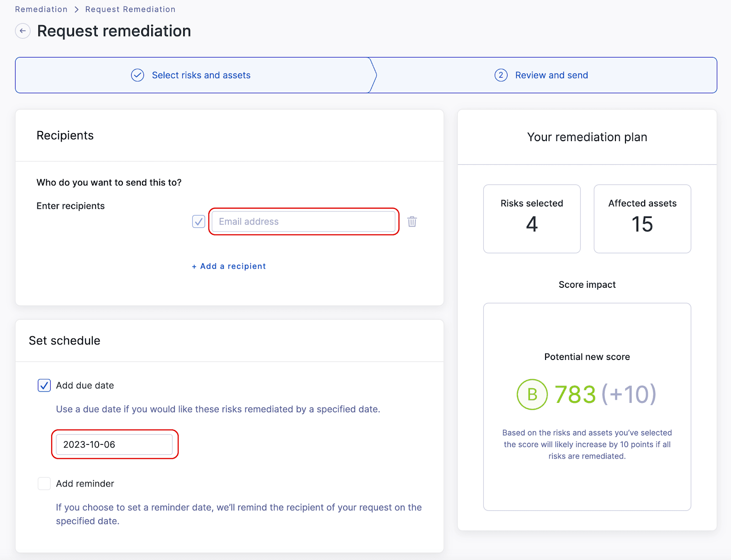Click the Affected assets count 15
This screenshot has height=560, width=731.
[642, 224]
